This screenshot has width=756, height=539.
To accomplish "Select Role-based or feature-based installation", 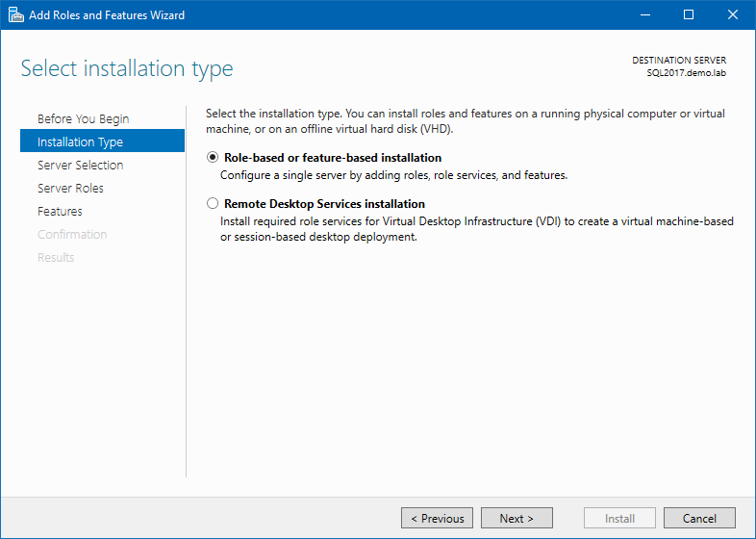I will [213, 158].
